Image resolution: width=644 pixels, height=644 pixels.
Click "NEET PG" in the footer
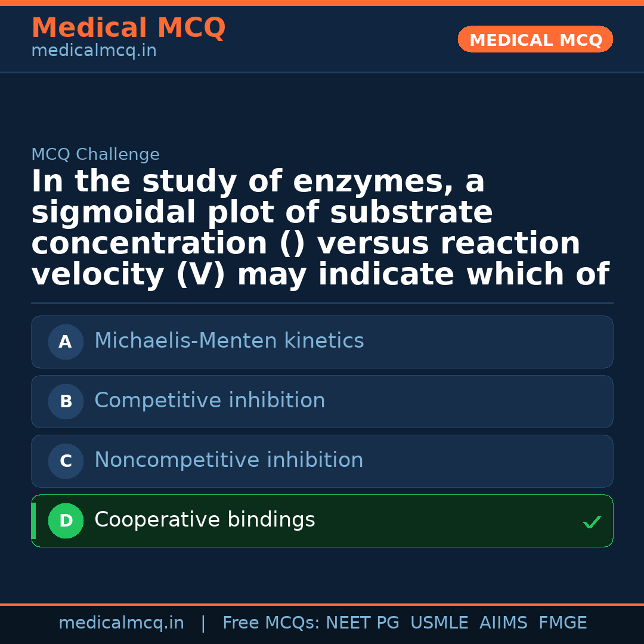coord(362,623)
